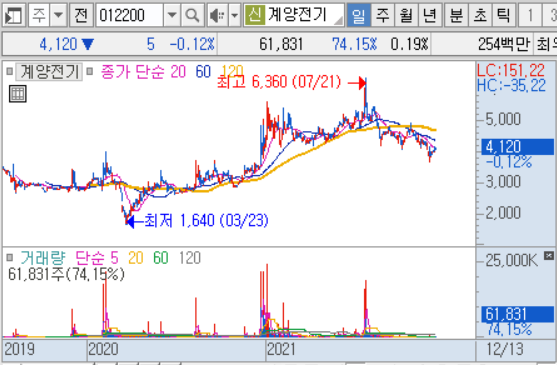Close the volume panel with X icon

(x=549, y=255)
